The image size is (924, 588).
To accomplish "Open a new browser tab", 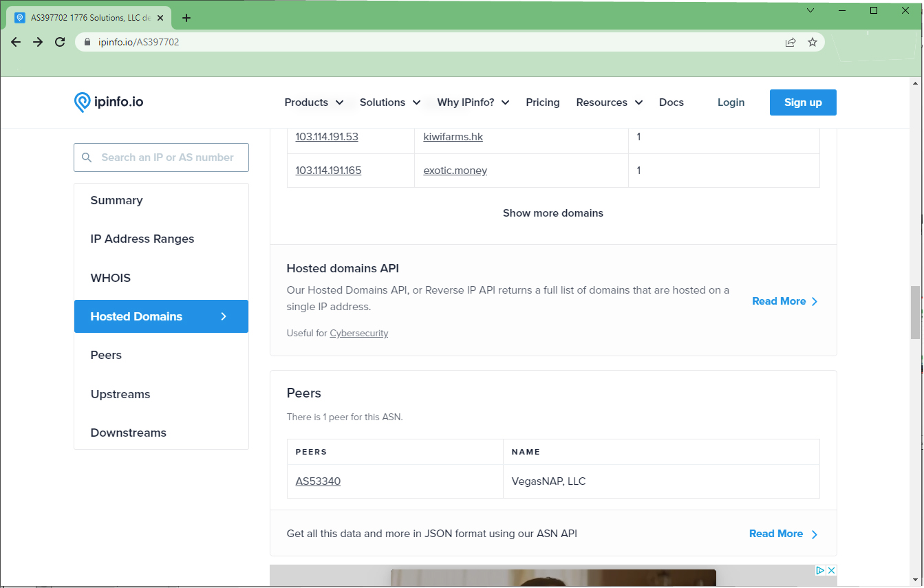I will click(x=186, y=18).
